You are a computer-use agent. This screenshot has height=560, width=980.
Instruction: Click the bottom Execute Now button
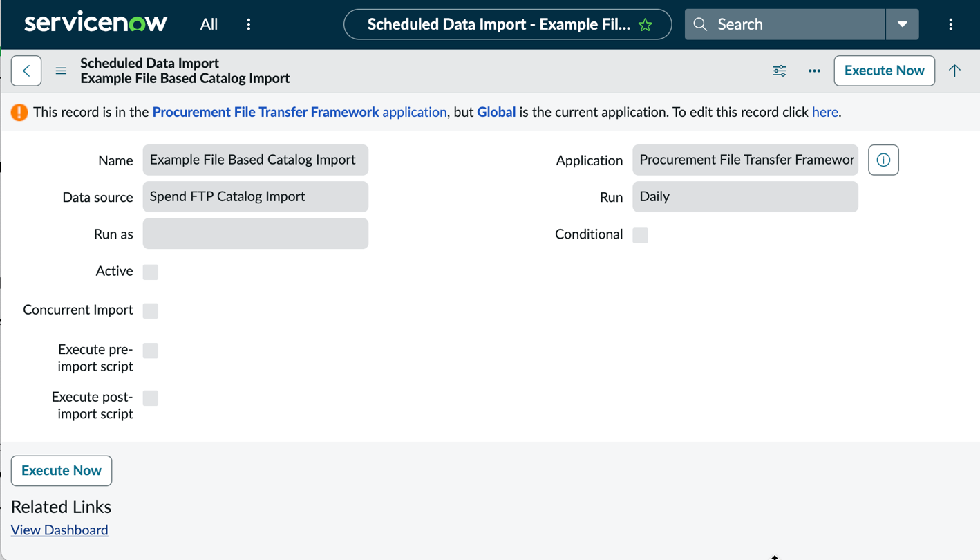[x=62, y=471]
